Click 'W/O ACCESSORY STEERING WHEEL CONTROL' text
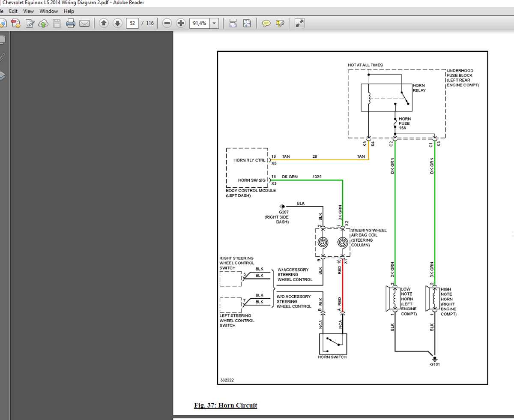 294,302
